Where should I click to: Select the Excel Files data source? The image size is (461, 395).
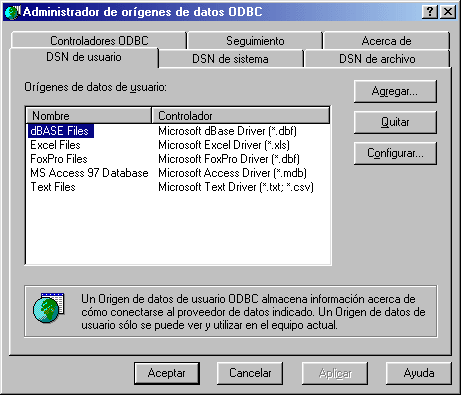tap(55, 145)
